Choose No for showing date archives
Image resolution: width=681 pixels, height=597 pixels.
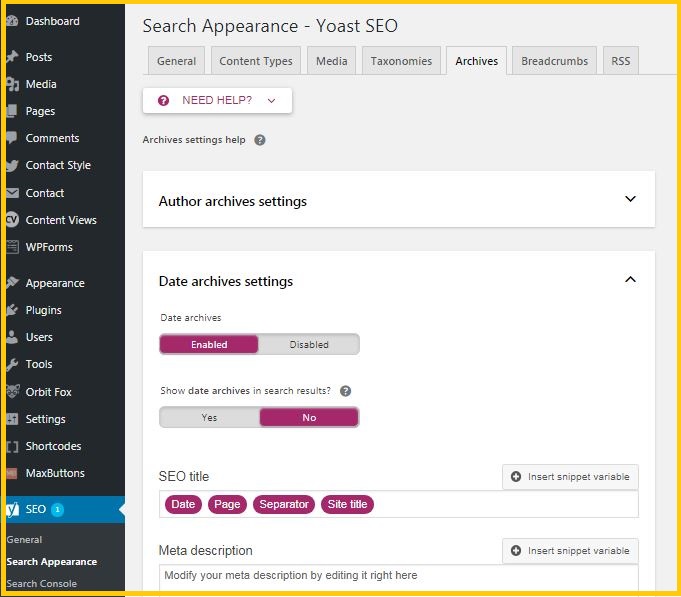[x=309, y=417]
